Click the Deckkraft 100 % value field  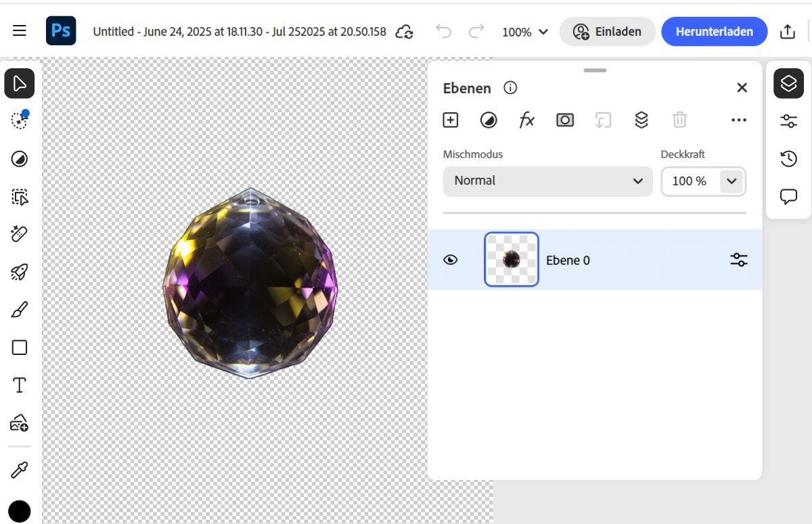[x=690, y=181]
